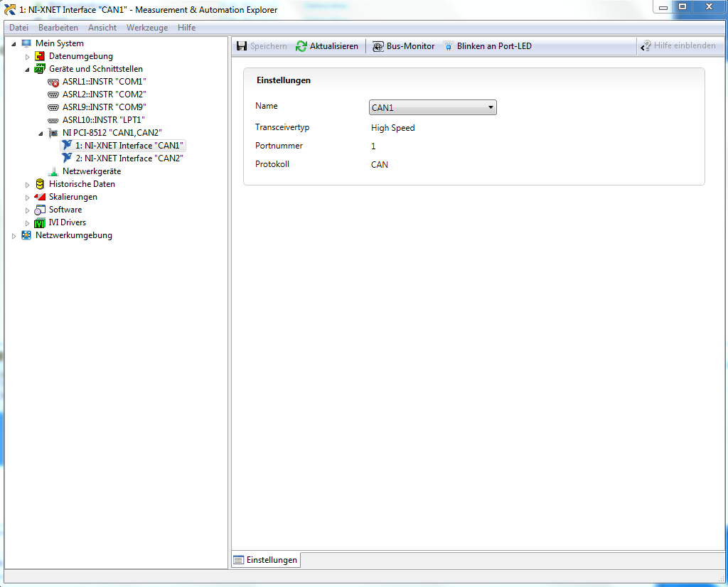The width and height of the screenshot is (728, 587).
Task: Expand the Historische Daten node
Action: point(27,185)
